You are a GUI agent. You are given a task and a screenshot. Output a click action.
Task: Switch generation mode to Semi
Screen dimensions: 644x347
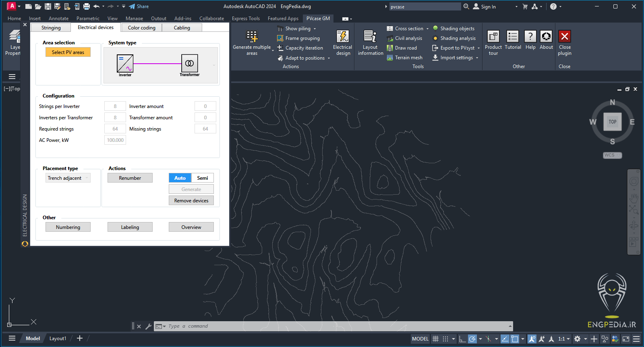tap(202, 178)
